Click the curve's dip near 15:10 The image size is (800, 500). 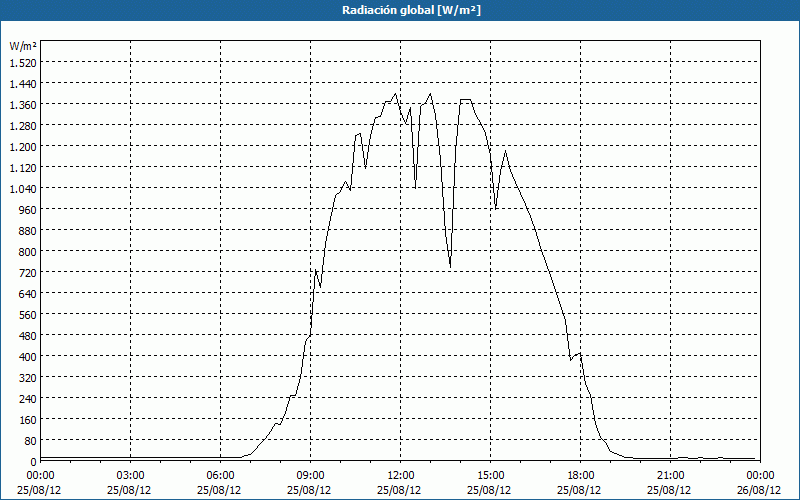(495, 208)
